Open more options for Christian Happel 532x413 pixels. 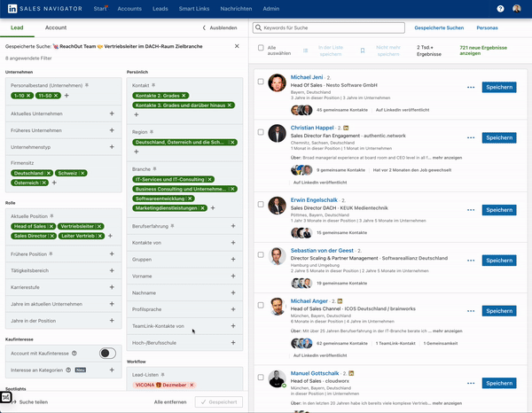pos(471,138)
